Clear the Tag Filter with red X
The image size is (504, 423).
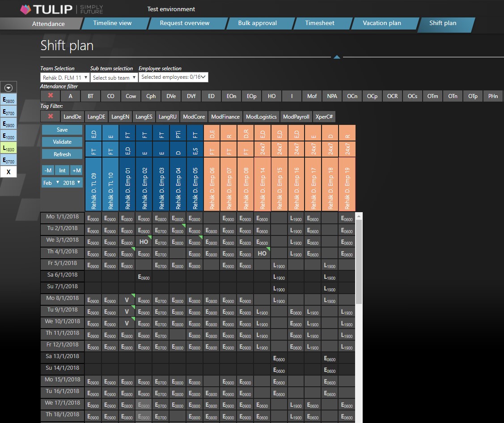coord(50,116)
